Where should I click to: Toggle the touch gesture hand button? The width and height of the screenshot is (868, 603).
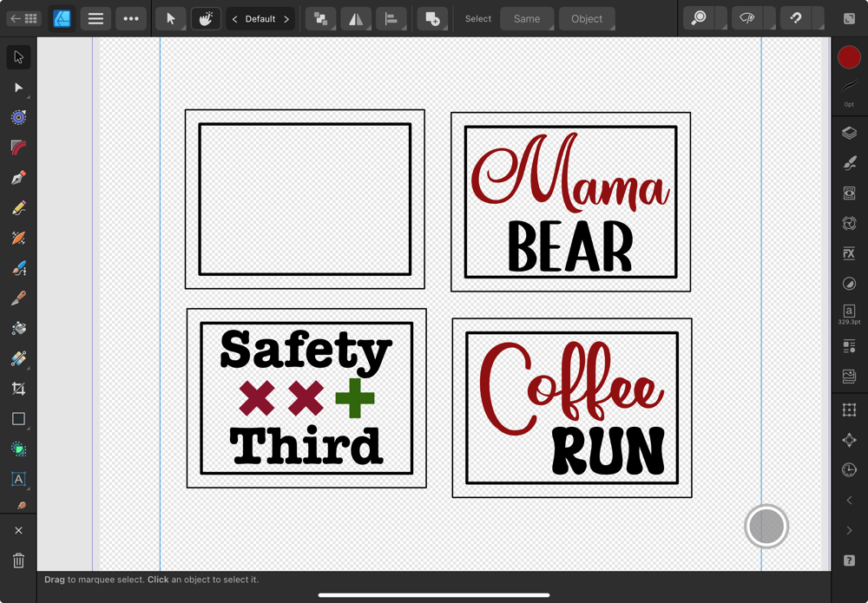click(x=206, y=19)
